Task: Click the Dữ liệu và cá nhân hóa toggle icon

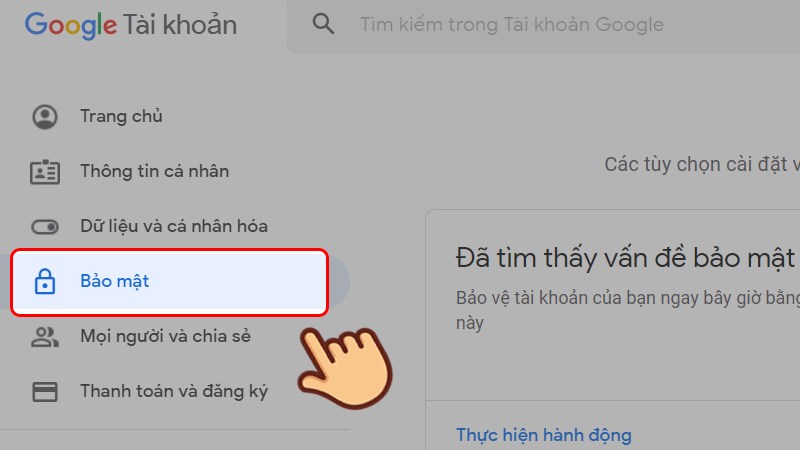Action: pyautogui.click(x=45, y=227)
